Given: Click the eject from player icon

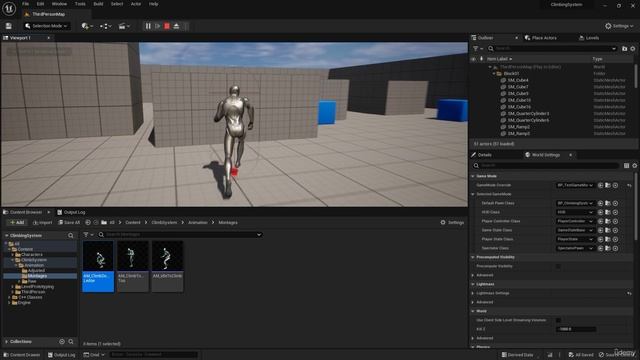Looking at the screenshot, I should (176, 26).
